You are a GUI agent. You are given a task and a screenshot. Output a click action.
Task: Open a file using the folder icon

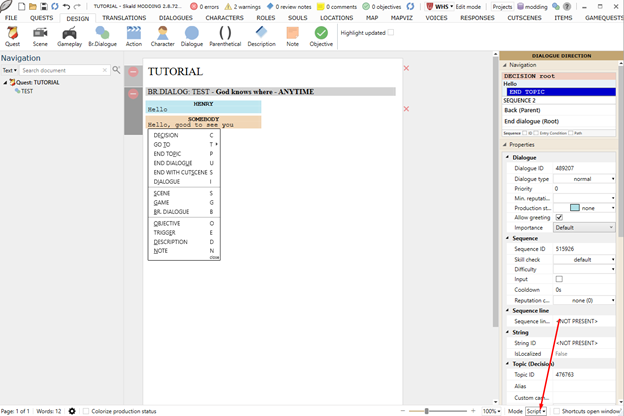(x=33, y=6)
